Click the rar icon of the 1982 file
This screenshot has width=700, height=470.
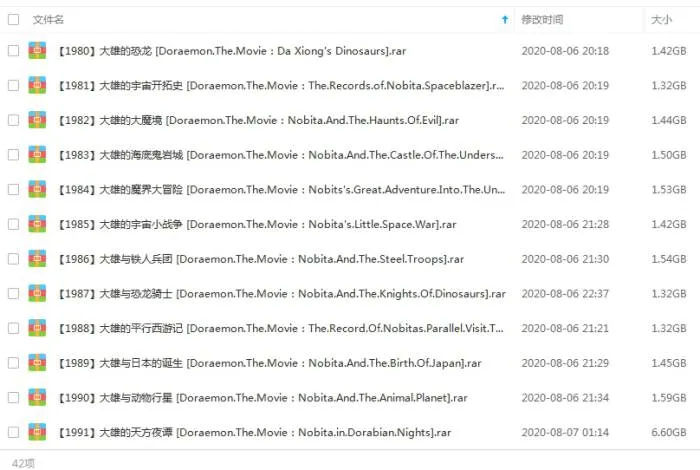pos(37,120)
